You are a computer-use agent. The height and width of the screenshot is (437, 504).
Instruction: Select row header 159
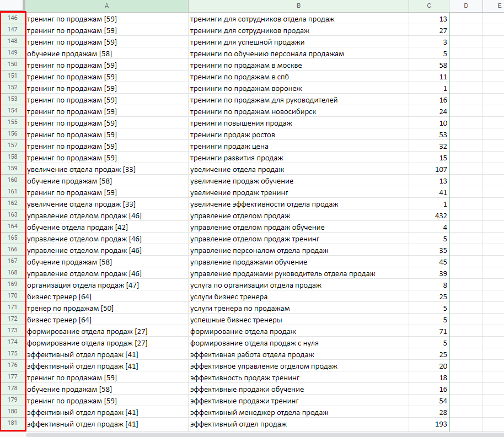click(13, 169)
